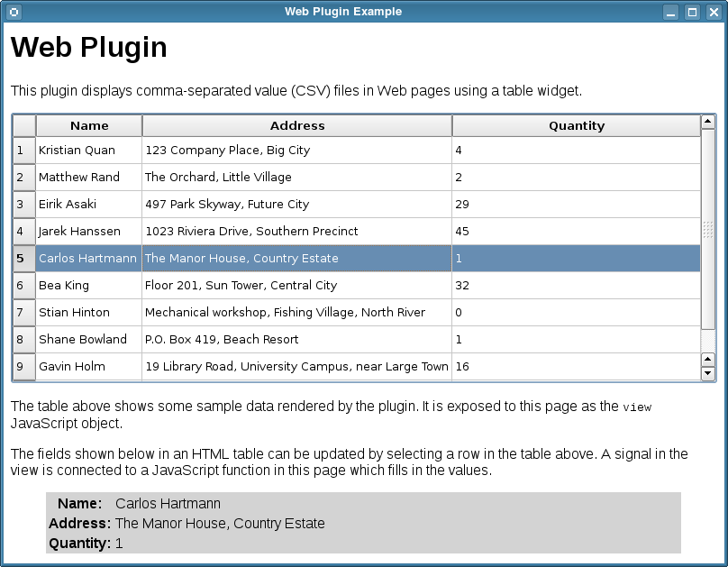Select row header 6
Image resolution: width=728 pixels, height=567 pixels.
coord(24,285)
